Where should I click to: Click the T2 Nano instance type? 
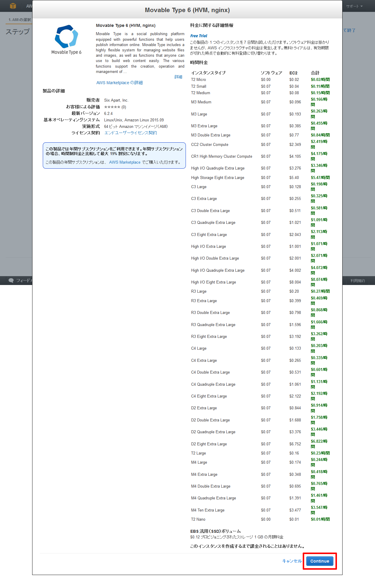tap(198, 519)
